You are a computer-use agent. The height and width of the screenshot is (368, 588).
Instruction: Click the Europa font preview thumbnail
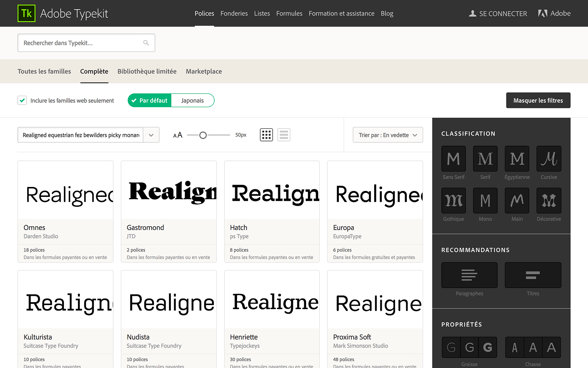(375, 190)
